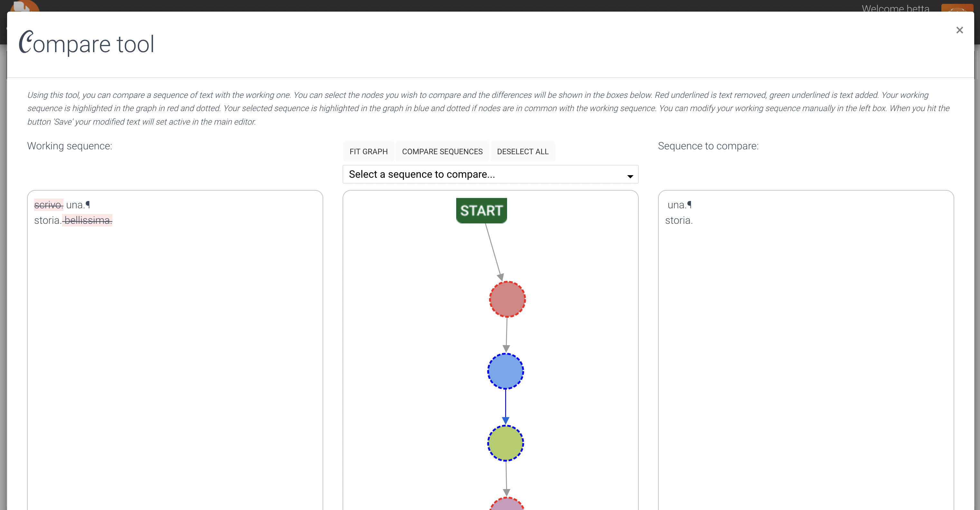The width and height of the screenshot is (980, 510).
Task: Select the green node with blue outline
Action: 505,443
